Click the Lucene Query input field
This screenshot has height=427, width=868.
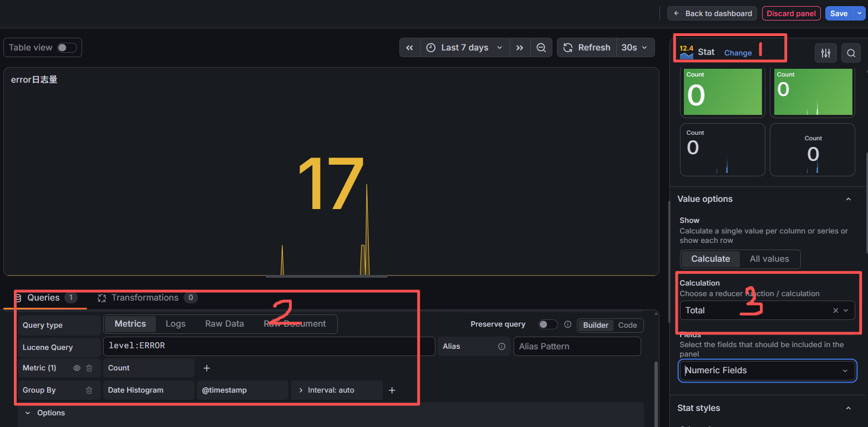[x=269, y=346]
